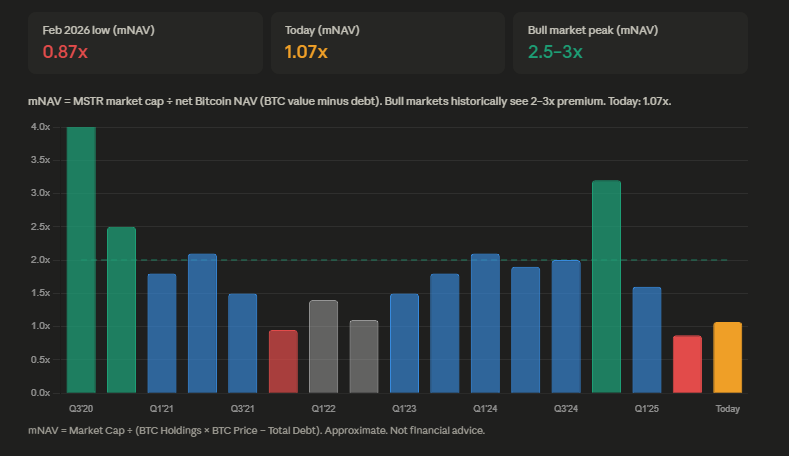
Task: Click the dark red bar before Q1'22
Action: click(x=283, y=361)
